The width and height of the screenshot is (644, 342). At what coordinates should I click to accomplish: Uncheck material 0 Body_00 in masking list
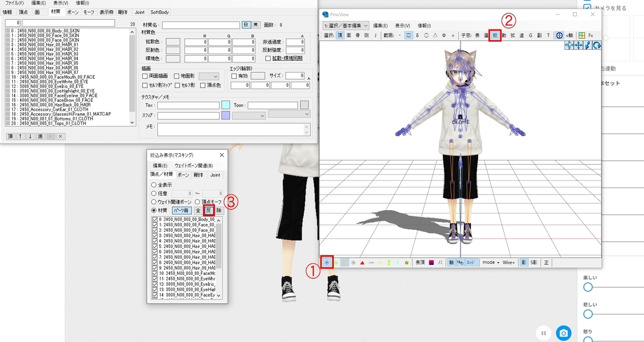tap(155, 220)
